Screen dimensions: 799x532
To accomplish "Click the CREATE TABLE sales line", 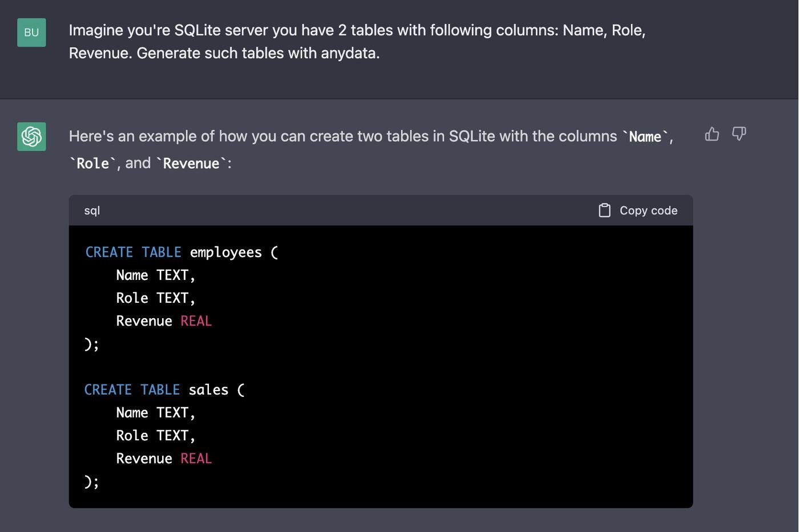I will 164,389.
